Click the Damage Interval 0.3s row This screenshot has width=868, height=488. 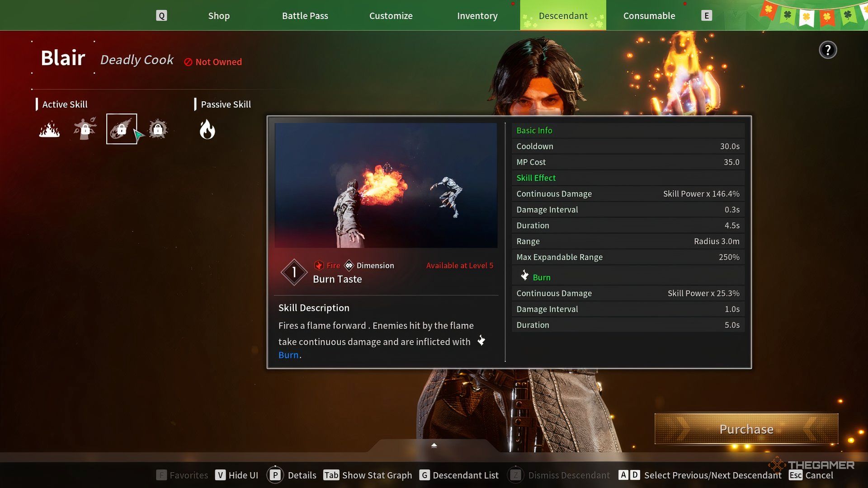coord(628,210)
